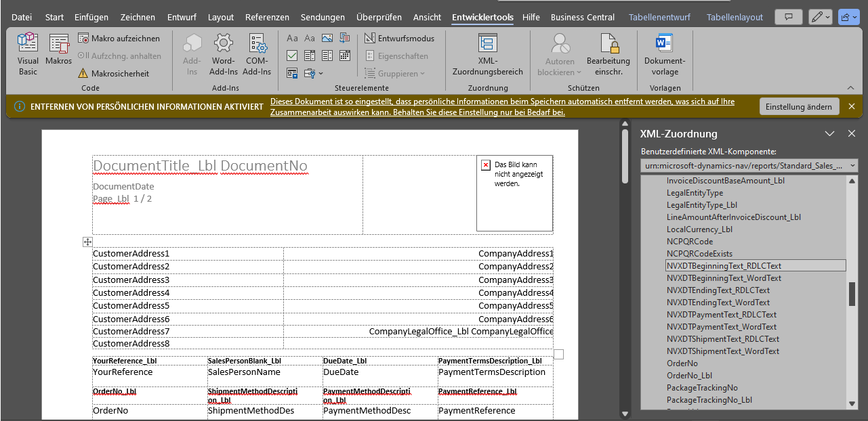Click the Makrosicherheit warning icon

(83, 74)
